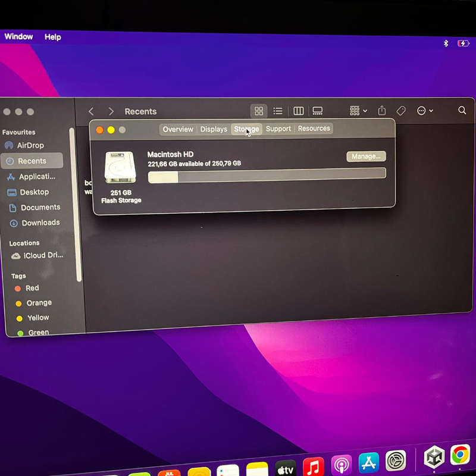
Task: Open iCloud Drive location
Action: coord(37,255)
